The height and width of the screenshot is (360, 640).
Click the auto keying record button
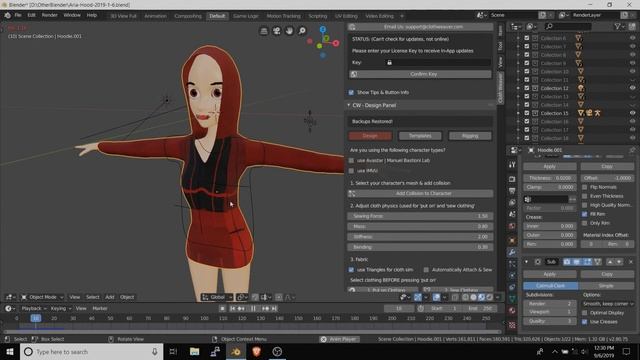tap(222, 309)
